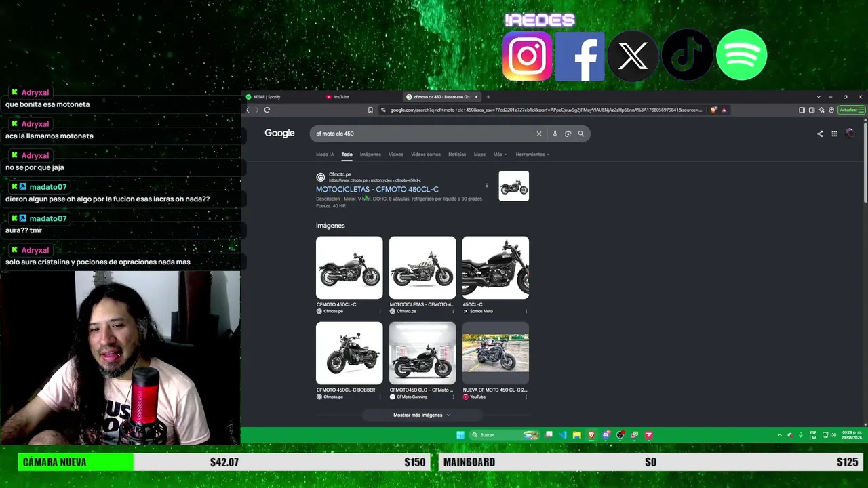Open the Facebook social icon

580,56
